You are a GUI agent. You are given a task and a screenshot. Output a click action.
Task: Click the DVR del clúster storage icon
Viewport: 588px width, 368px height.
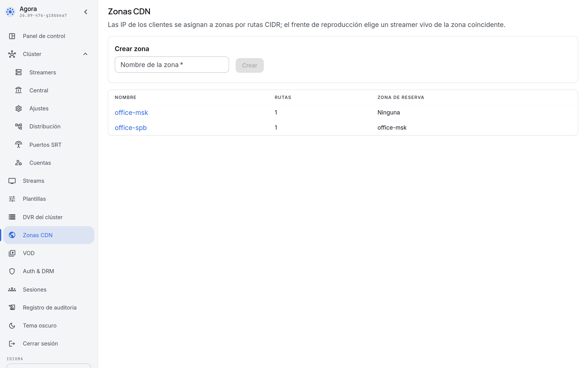[12, 217]
